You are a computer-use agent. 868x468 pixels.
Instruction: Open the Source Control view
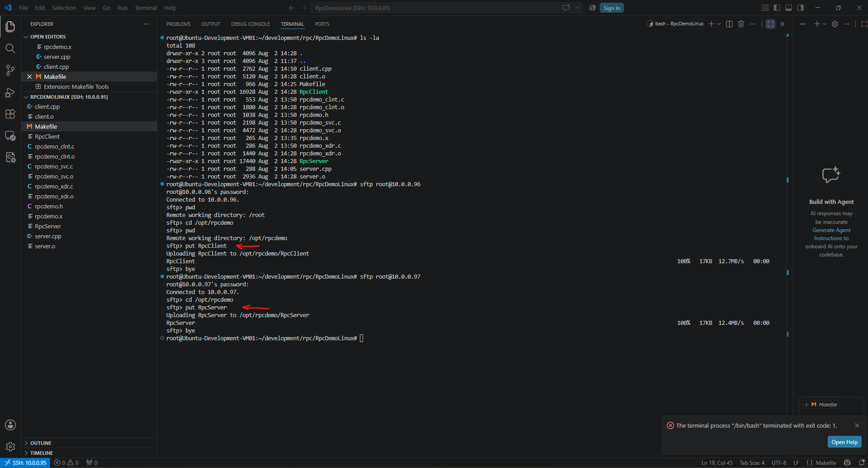click(10, 70)
